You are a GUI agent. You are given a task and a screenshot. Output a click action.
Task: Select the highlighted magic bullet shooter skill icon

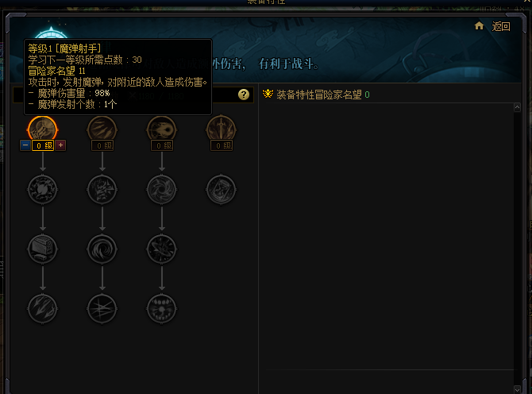pos(42,129)
